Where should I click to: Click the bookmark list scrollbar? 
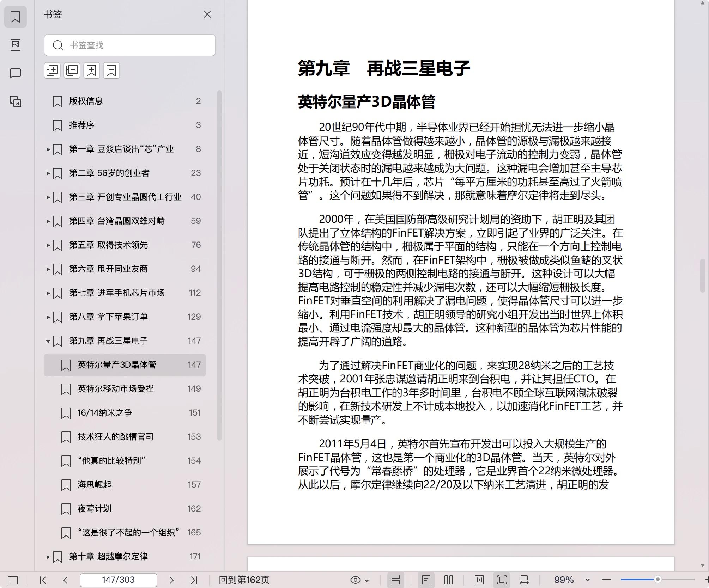click(219, 265)
